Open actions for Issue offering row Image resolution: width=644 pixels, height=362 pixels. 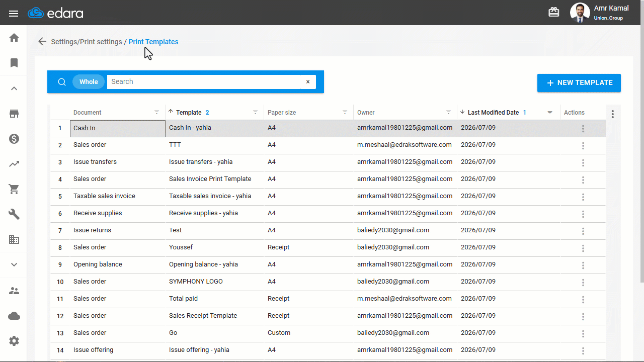(583, 351)
